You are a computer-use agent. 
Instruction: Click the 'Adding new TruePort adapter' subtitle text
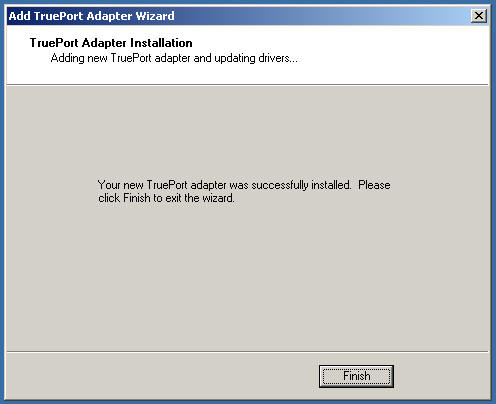pos(174,58)
